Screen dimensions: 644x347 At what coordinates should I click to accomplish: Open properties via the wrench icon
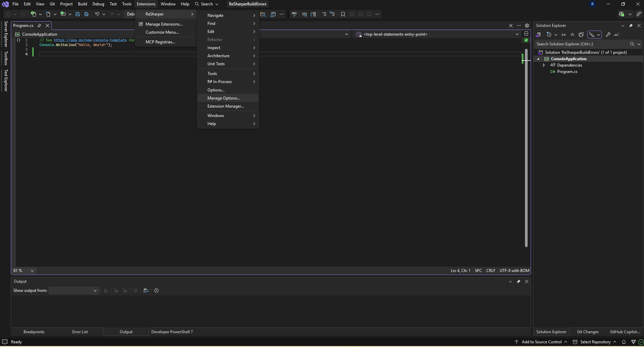point(608,35)
